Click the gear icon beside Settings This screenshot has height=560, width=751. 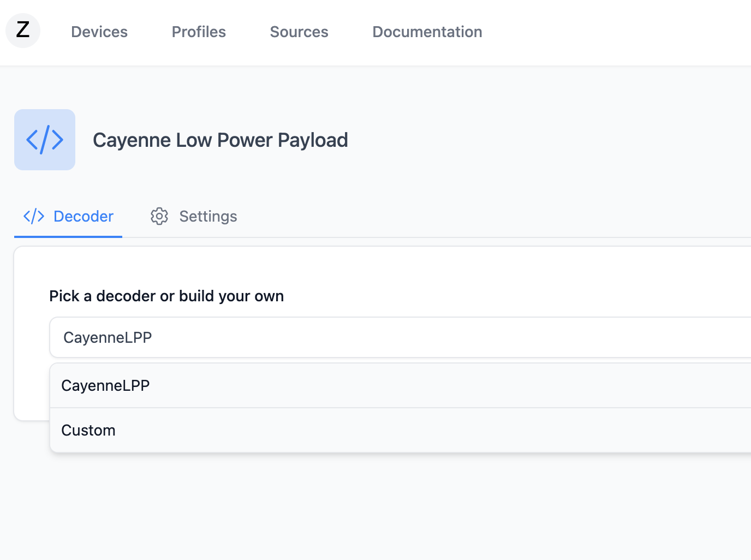tap(159, 216)
